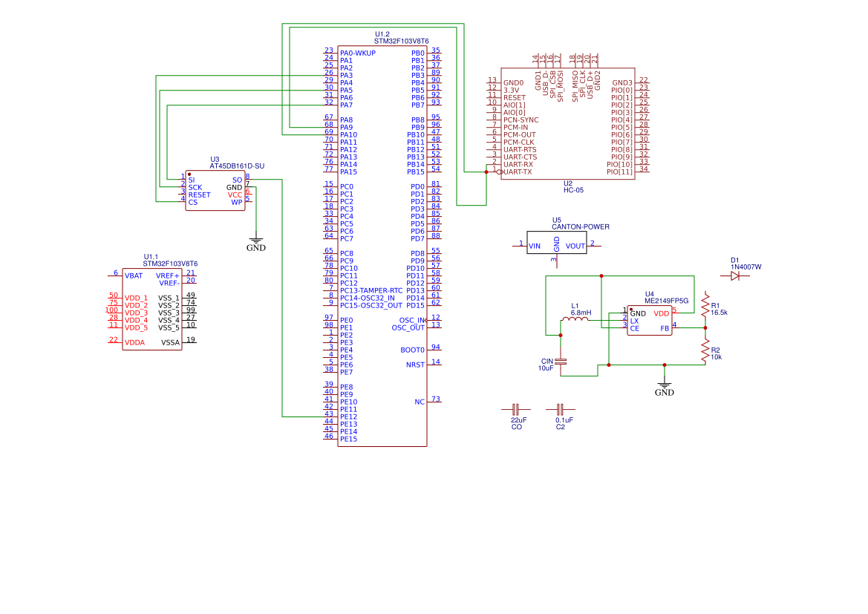Click capacitor CIN 10uF symbol
Viewport: 868px width, 614px height.
[x=562, y=362]
